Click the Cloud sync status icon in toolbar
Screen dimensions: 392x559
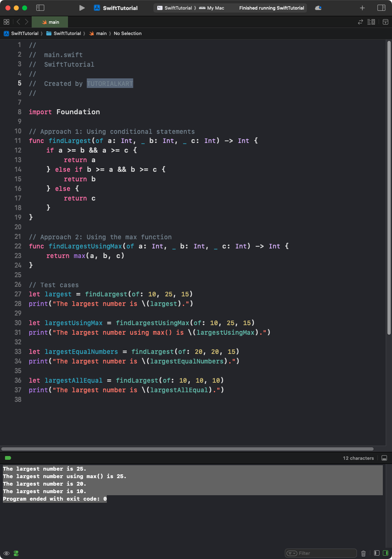click(x=318, y=8)
